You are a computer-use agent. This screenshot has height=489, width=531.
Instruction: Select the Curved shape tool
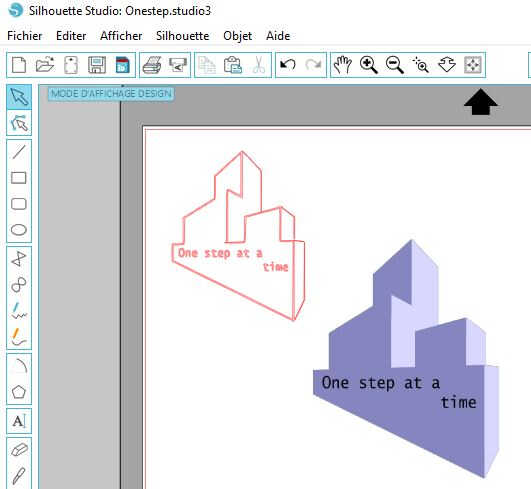point(19,285)
